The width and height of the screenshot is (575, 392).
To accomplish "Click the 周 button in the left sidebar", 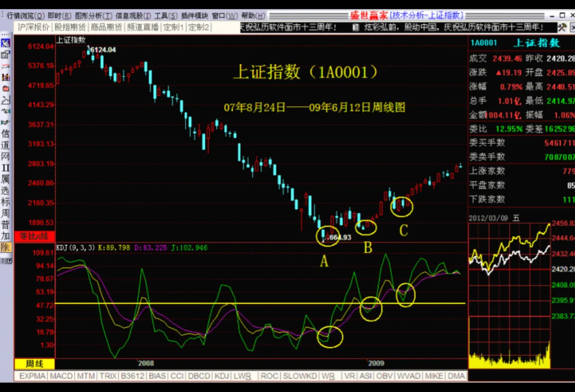I will coord(5,213).
